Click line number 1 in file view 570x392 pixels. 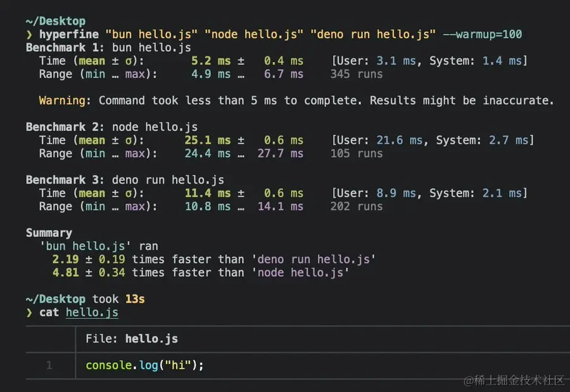coord(49,365)
